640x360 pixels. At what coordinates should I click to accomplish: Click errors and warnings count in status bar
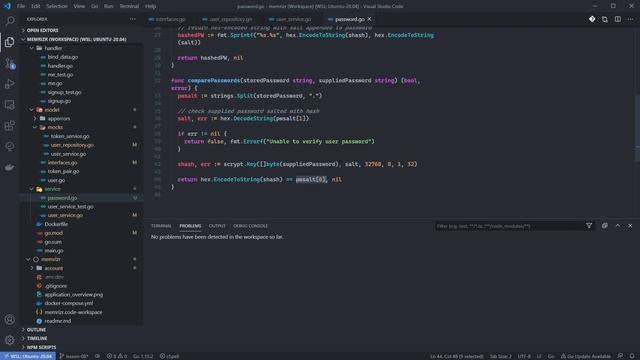(x=117, y=356)
